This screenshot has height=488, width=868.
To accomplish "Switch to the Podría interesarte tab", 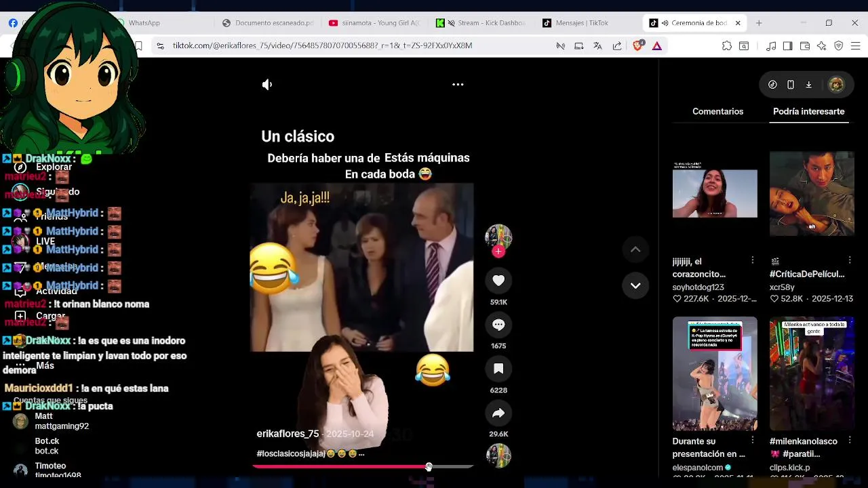I will [808, 111].
